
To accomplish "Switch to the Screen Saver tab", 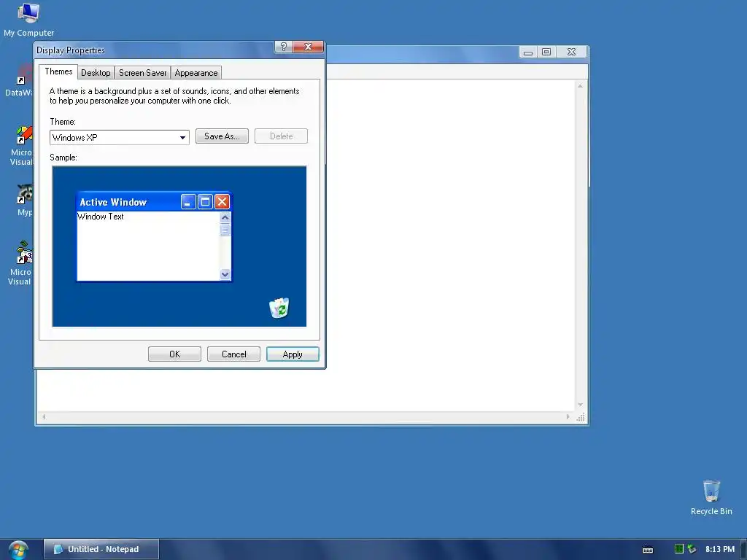I will [142, 73].
